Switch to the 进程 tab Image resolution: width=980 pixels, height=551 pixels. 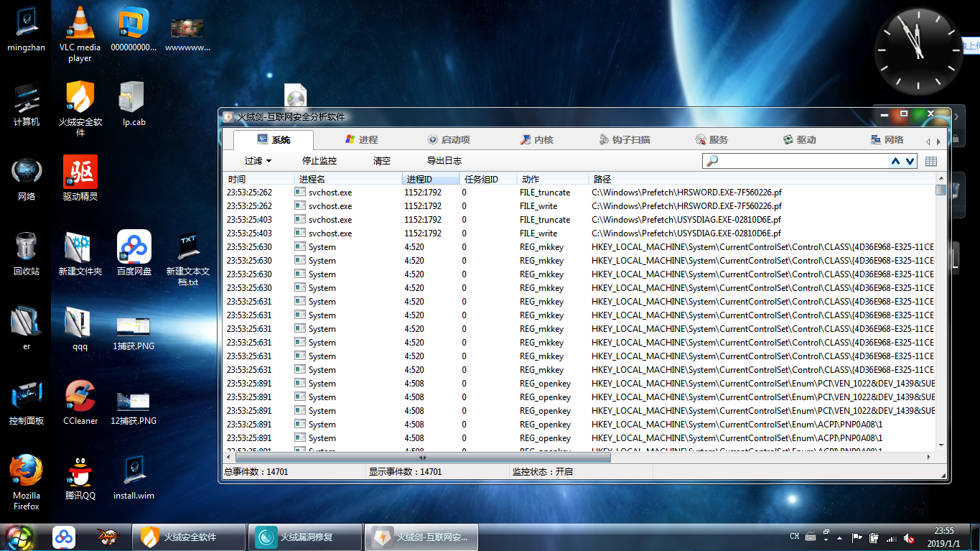[x=361, y=140]
